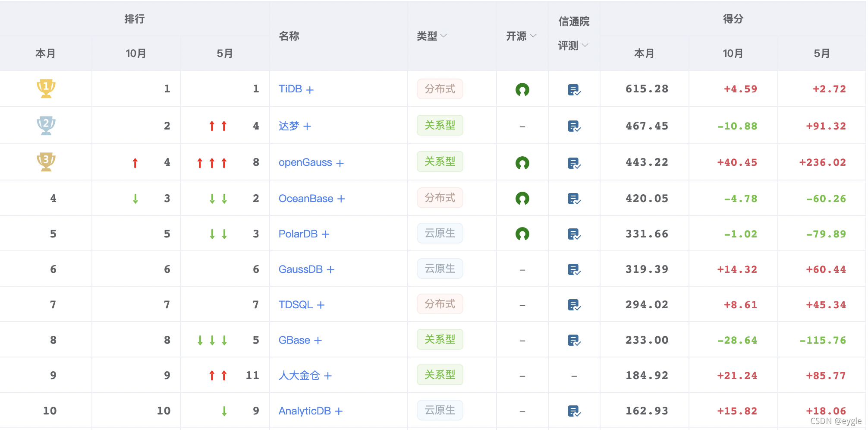
Task: Open the 达梦 + link
Action: point(295,126)
